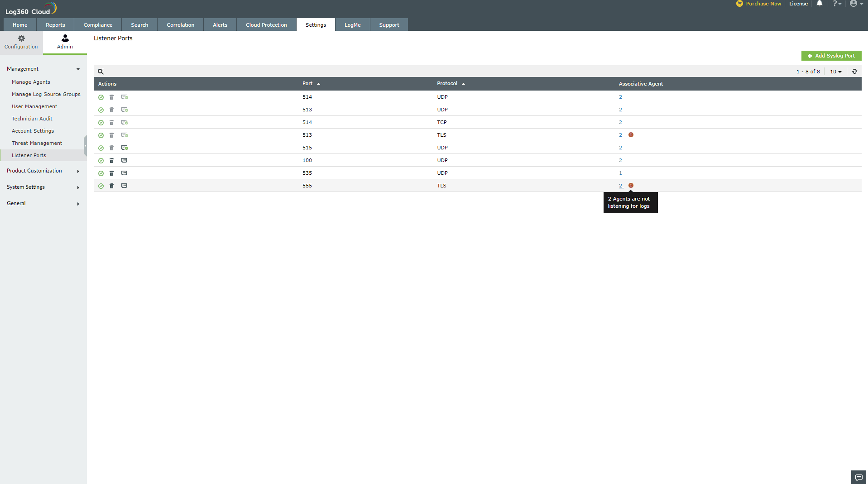Delete the 513 UDP listener port
Viewport: 868px width, 484px height.
[x=112, y=110]
